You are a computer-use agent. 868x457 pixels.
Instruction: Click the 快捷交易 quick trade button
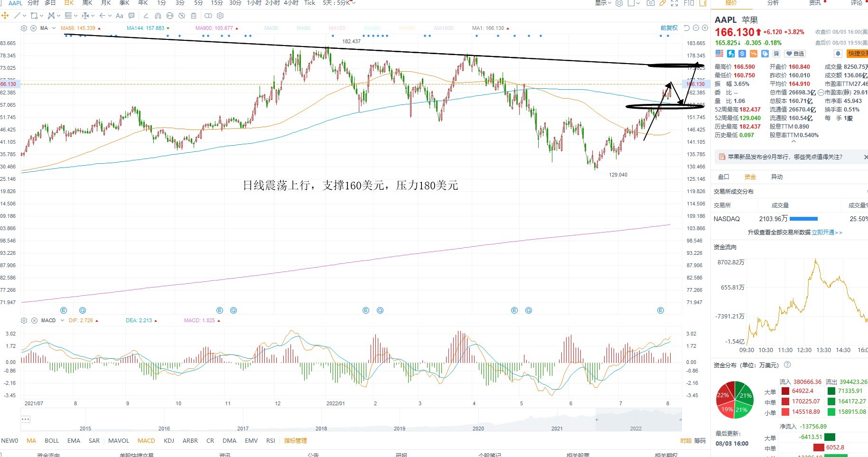[x=858, y=54]
